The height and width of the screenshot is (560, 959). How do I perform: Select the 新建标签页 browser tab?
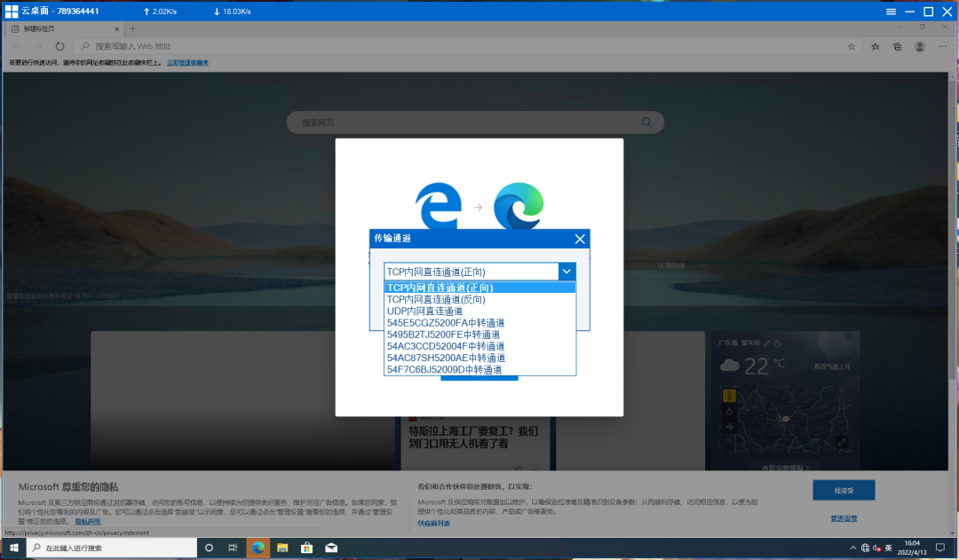tap(64, 28)
